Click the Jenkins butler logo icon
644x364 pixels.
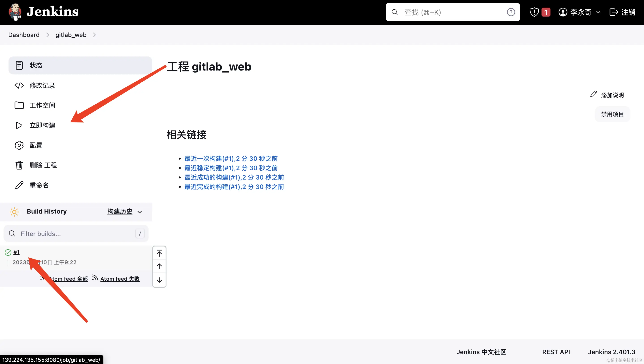click(15, 12)
